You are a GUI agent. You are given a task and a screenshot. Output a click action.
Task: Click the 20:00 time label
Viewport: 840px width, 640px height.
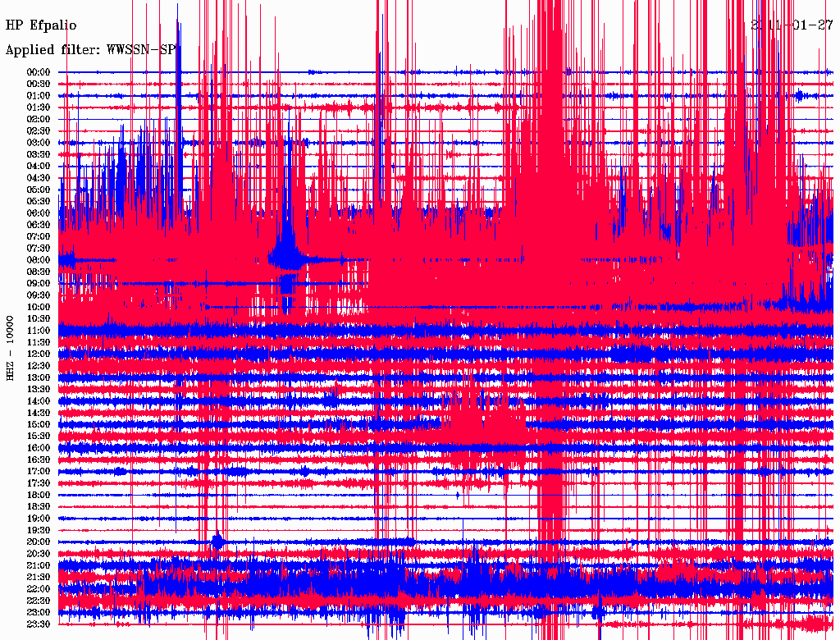coord(39,542)
